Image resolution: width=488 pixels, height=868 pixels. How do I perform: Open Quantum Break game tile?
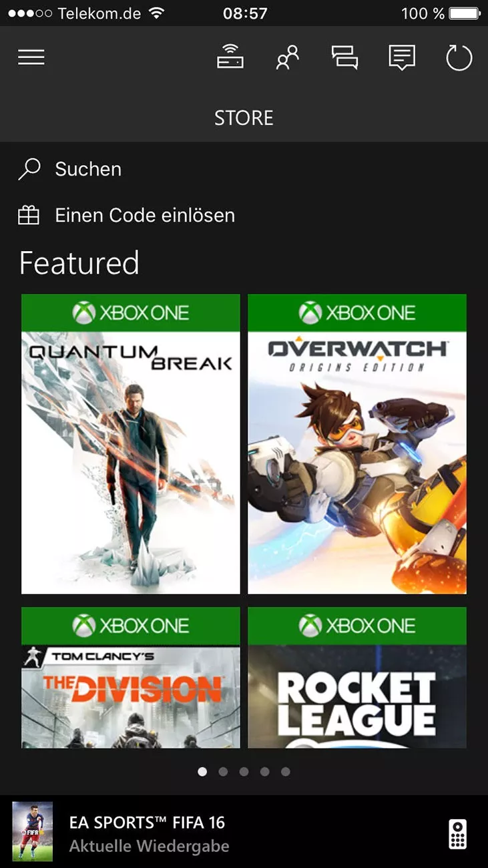click(x=131, y=444)
